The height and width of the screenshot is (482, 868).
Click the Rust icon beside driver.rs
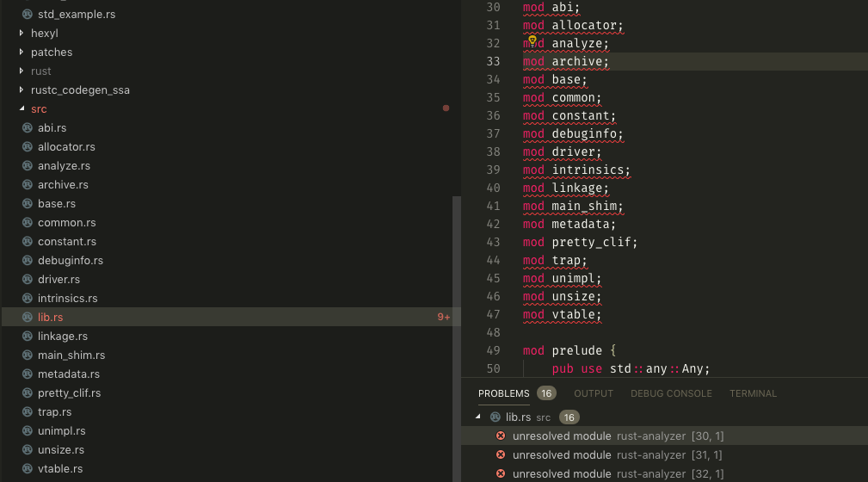(x=28, y=279)
